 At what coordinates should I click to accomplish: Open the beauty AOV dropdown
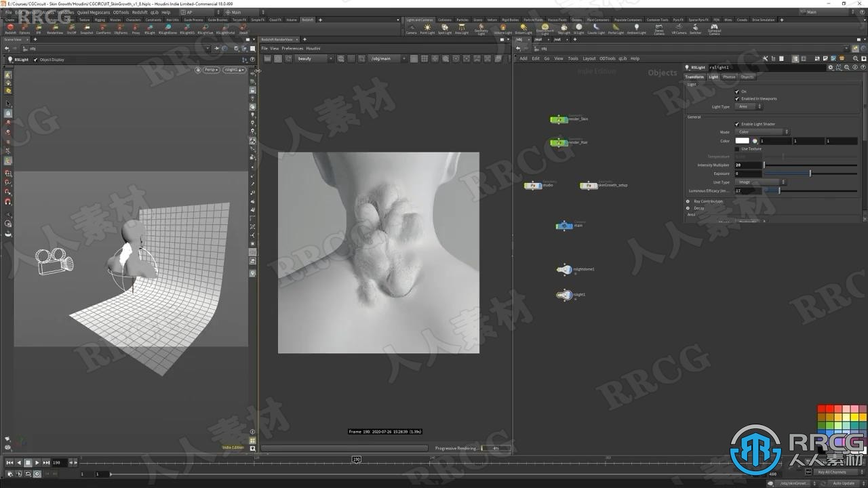pos(315,59)
